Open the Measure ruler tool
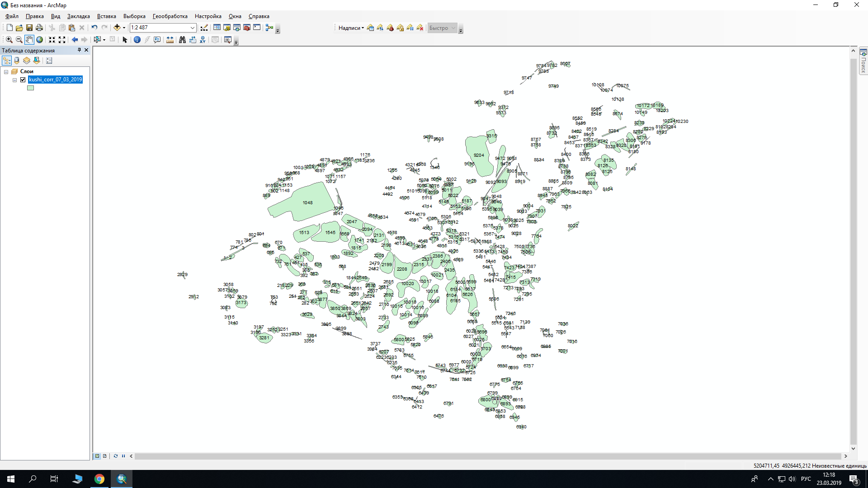Viewport: 868px width, 488px height. (170, 40)
